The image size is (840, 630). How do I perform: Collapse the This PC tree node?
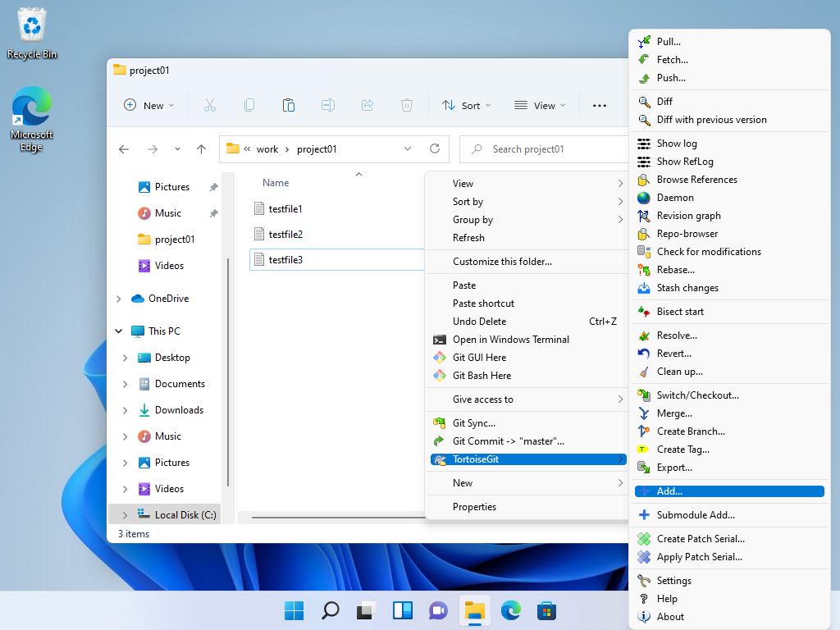pos(119,331)
